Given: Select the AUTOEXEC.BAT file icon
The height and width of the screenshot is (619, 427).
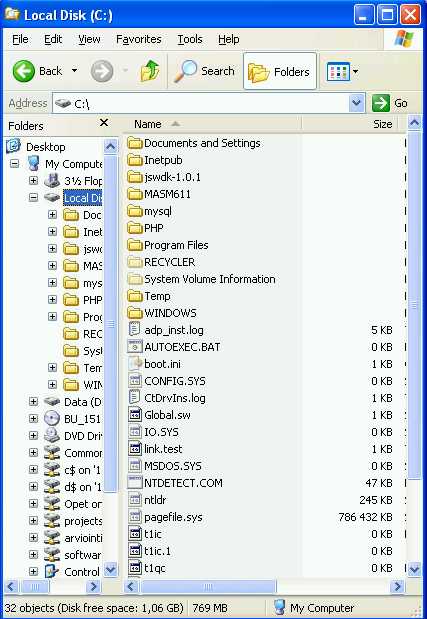Looking at the screenshot, I should pos(135,347).
